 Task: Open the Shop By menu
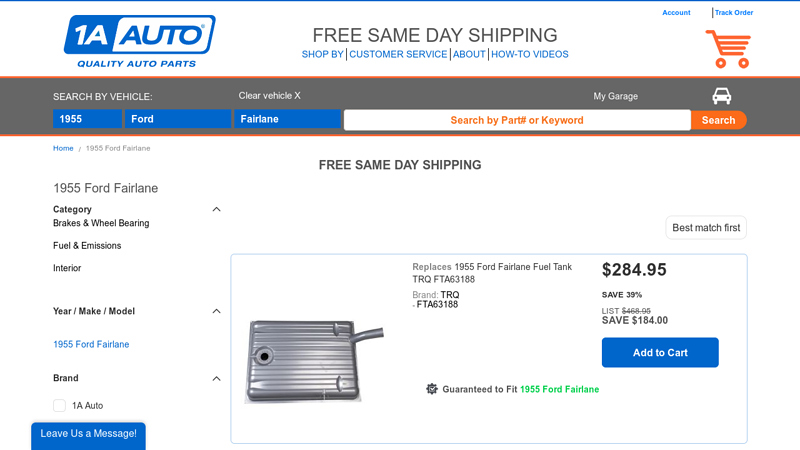(323, 54)
